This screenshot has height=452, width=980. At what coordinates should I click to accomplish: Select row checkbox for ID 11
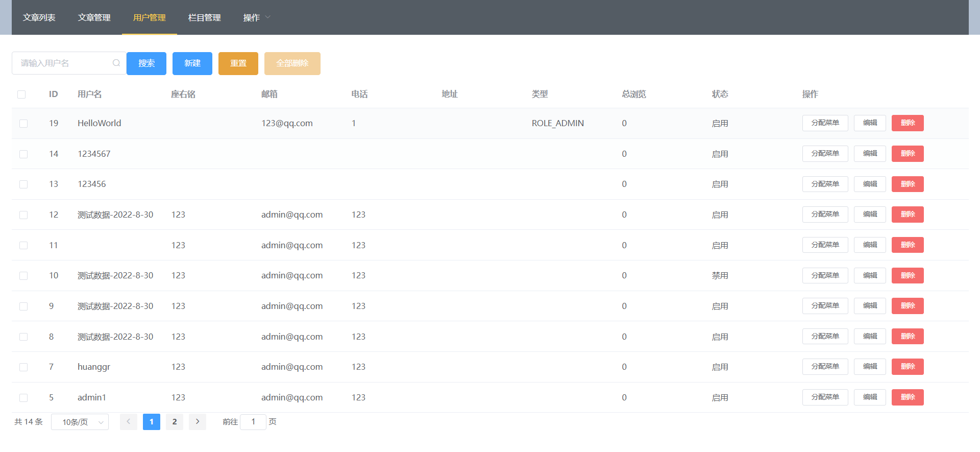click(23, 245)
